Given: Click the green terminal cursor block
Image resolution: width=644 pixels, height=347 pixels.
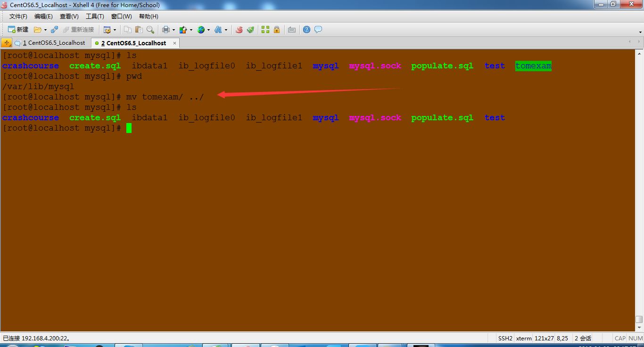Looking at the screenshot, I should pos(129,128).
